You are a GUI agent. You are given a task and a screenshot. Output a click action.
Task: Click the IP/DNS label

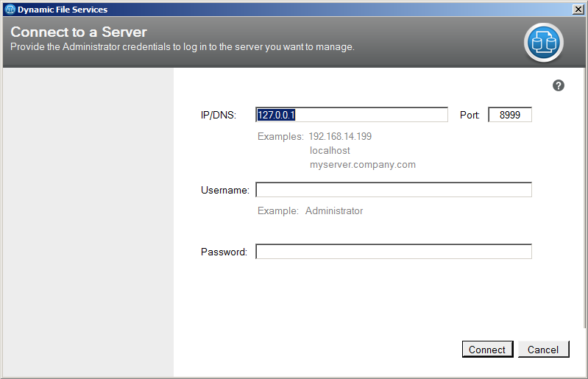[219, 115]
